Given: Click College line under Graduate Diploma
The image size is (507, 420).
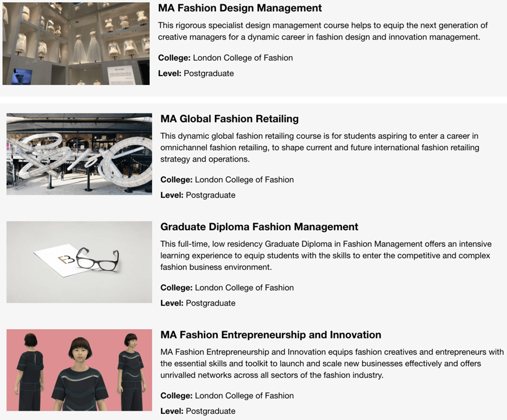Looking at the screenshot, I should 227,288.
